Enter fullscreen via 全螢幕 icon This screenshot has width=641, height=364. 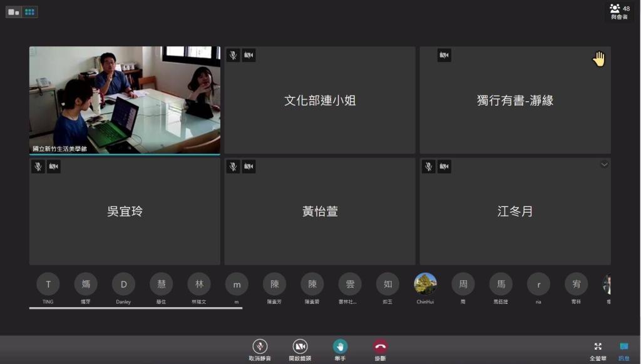(x=598, y=346)
